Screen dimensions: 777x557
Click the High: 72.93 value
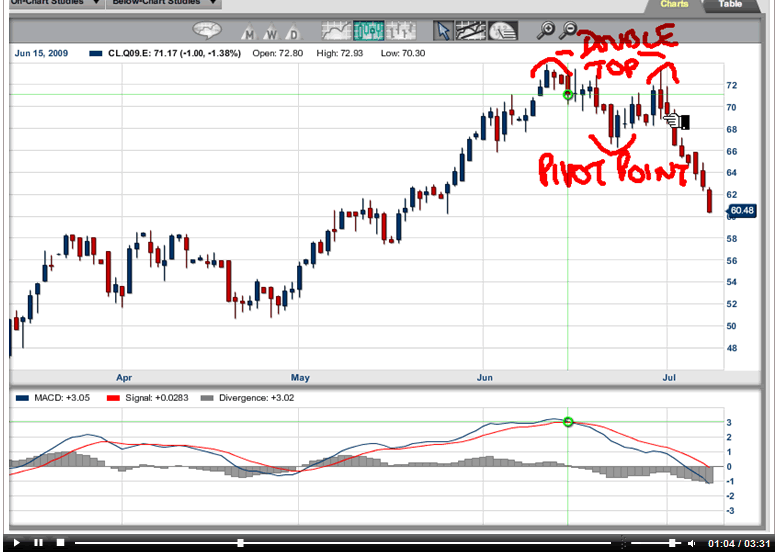(x=340, y=53)
